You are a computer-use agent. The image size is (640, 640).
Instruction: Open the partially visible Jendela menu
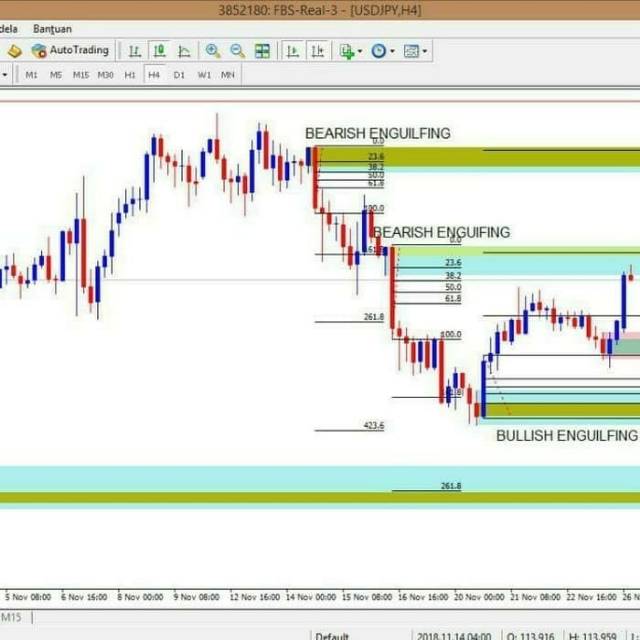(9, 29)
